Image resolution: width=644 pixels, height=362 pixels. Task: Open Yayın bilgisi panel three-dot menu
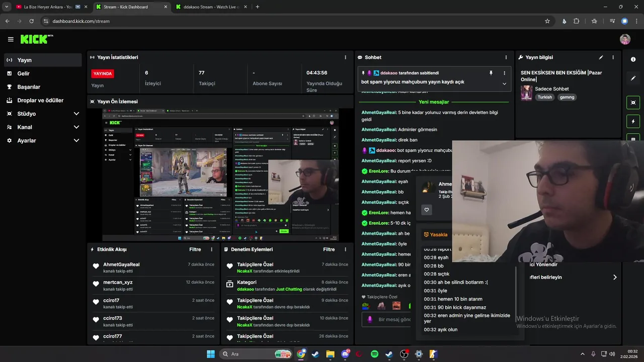pyautogui.click(x=613, y=57)
